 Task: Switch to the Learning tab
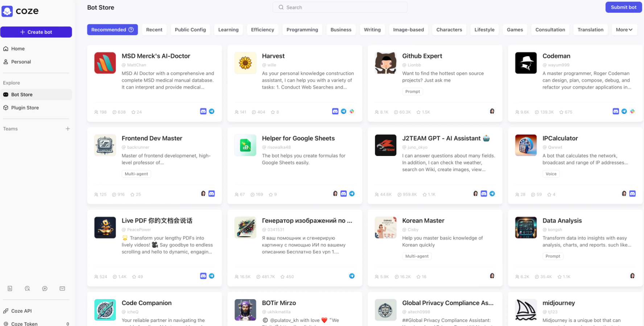point(228,30)
